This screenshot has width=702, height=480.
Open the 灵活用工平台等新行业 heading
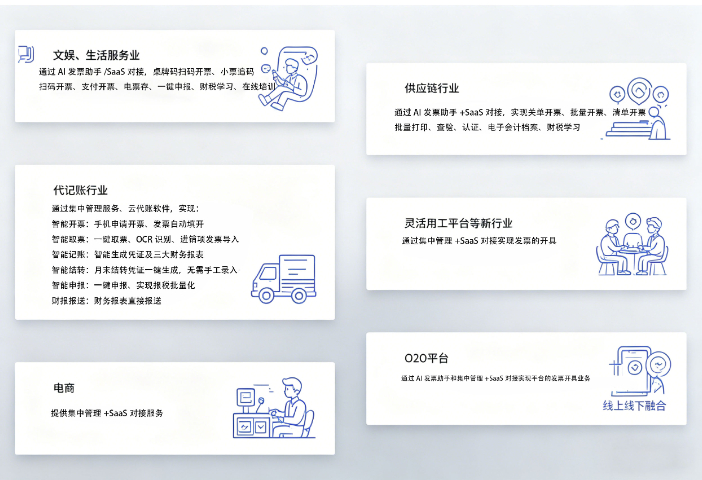pyautogui.click(x=458, y=223)
